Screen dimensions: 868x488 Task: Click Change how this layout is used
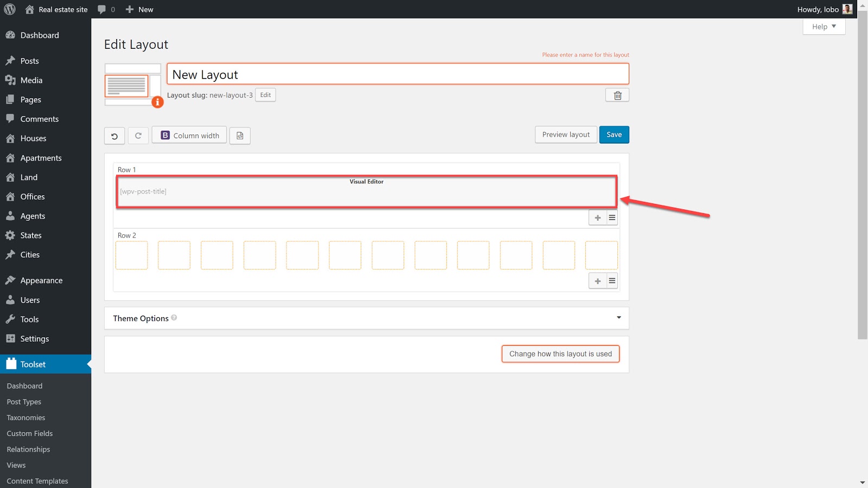[560, 354]
